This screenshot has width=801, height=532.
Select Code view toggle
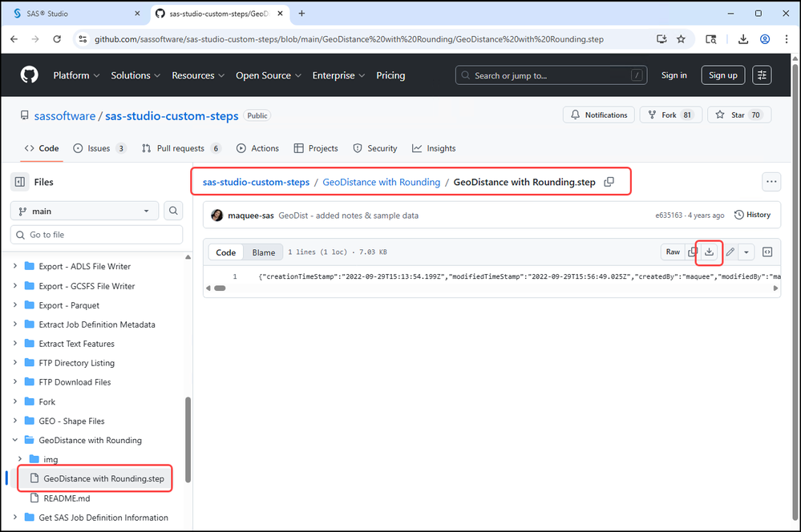pyautogui.click(x=226, y=252)
